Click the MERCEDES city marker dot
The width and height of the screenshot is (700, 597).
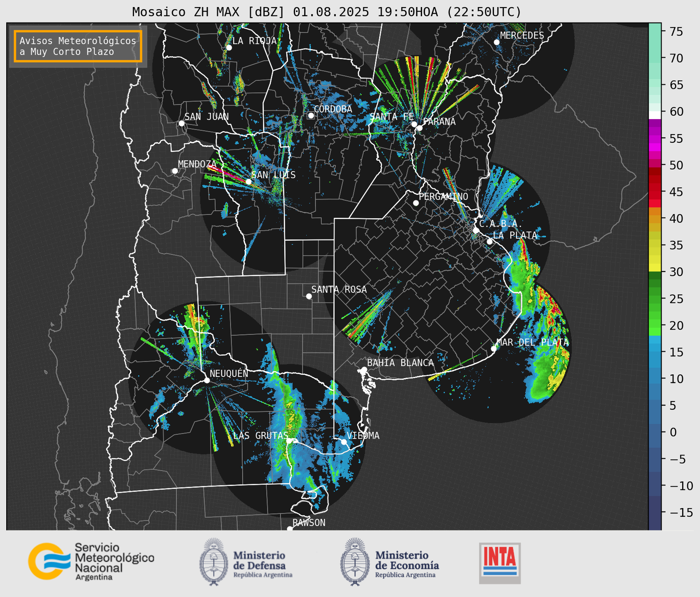coord(497,42)
